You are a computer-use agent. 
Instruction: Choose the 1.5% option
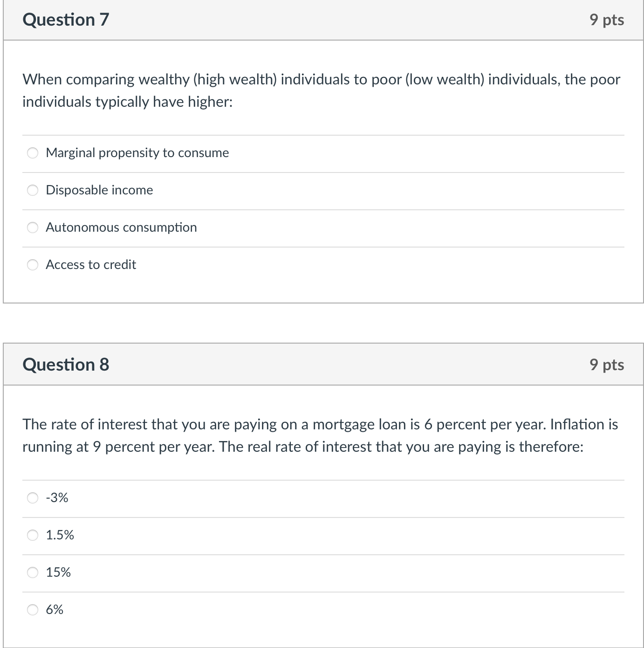click(33, 535)
